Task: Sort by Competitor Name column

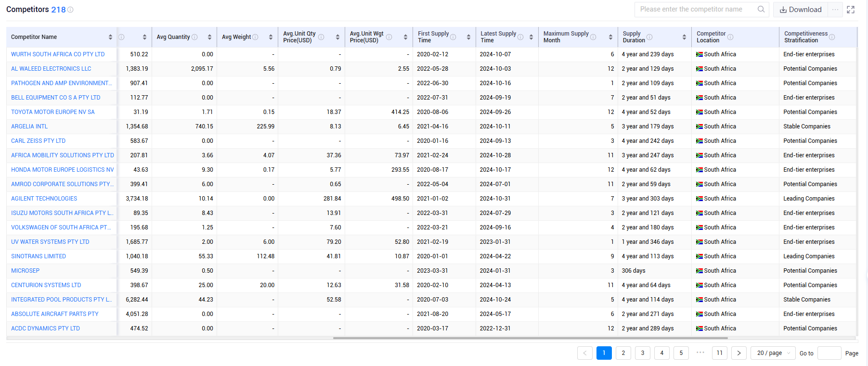Action: coord(110,37)
